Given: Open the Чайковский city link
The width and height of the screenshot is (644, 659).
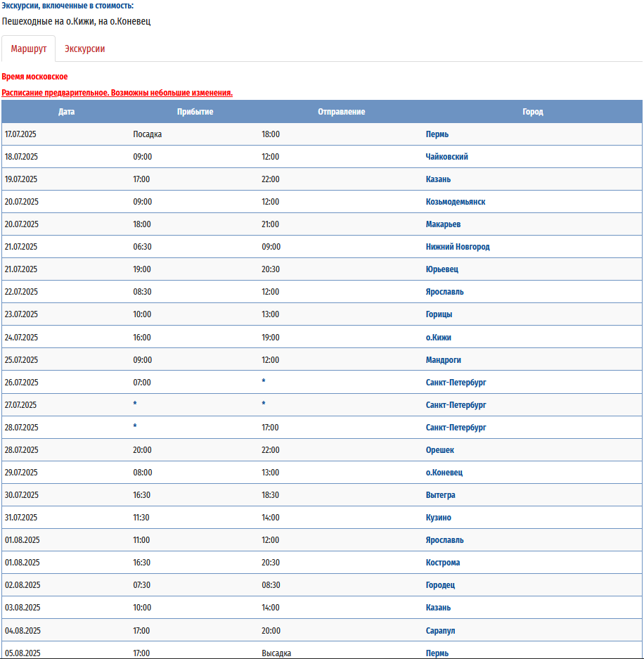Looking at the screenshot, I should click(x=446, y=157).
